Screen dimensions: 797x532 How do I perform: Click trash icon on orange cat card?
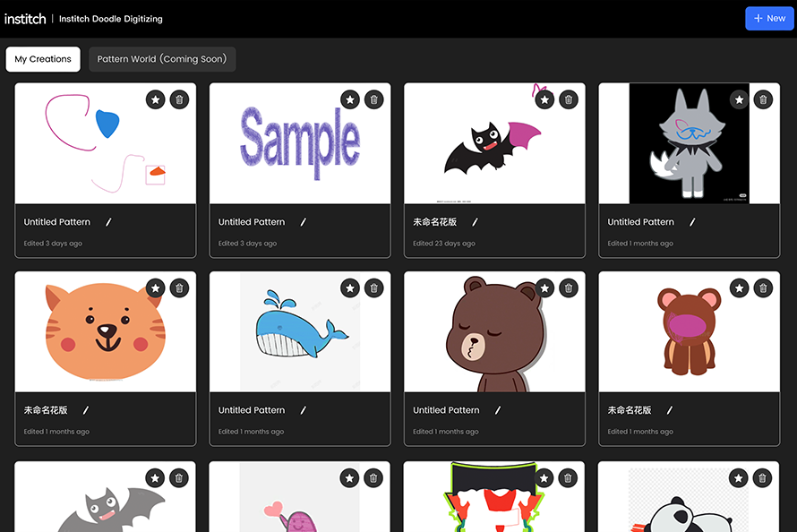[x=179, y=287]
